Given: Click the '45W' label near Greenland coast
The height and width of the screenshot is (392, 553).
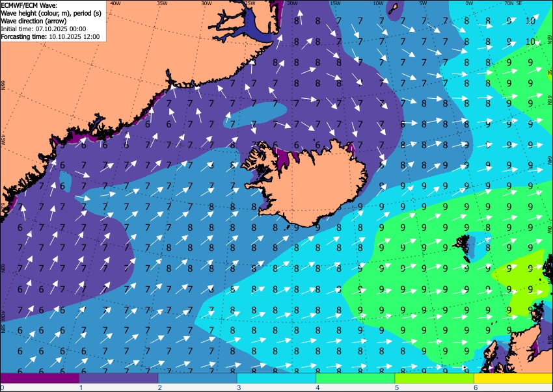Looking at the screenshot, I should coord(3,140).
